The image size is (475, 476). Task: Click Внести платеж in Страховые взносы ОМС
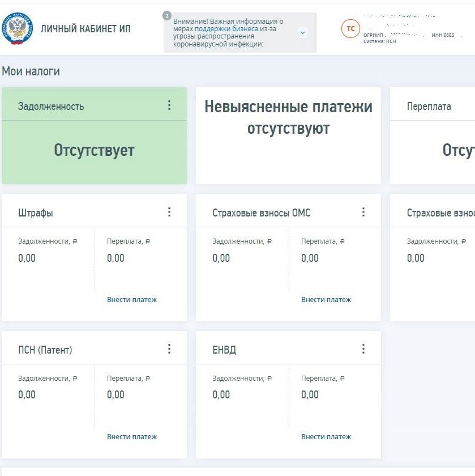pyautogui.click(x=326, y=300)
